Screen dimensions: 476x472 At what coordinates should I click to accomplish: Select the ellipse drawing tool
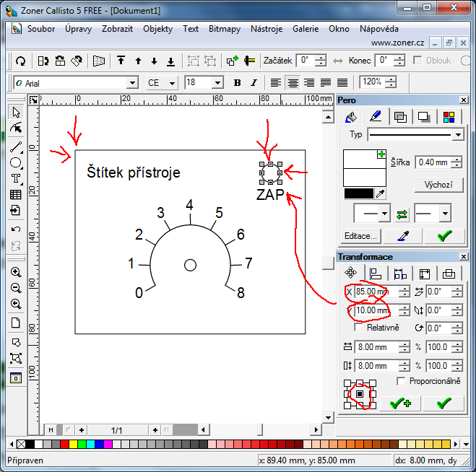pyautogui.click(x=16, y=162)
